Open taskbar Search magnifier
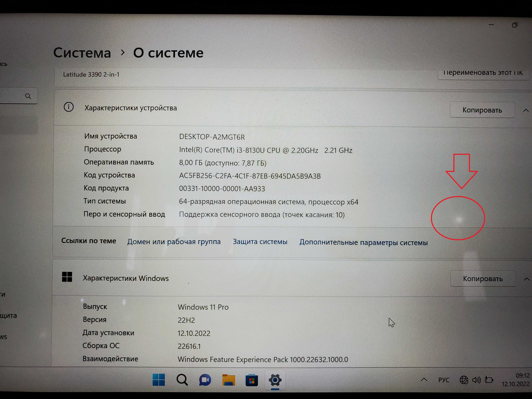532x399 pixels. (182, 380)
